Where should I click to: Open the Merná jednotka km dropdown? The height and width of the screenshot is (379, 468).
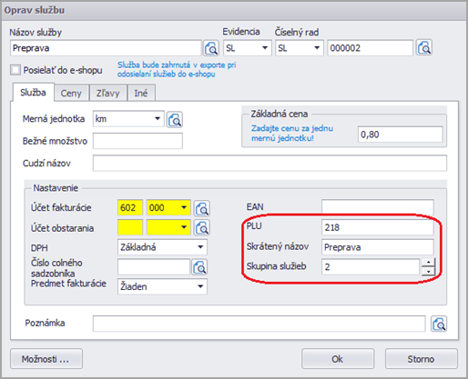[158, 119]
